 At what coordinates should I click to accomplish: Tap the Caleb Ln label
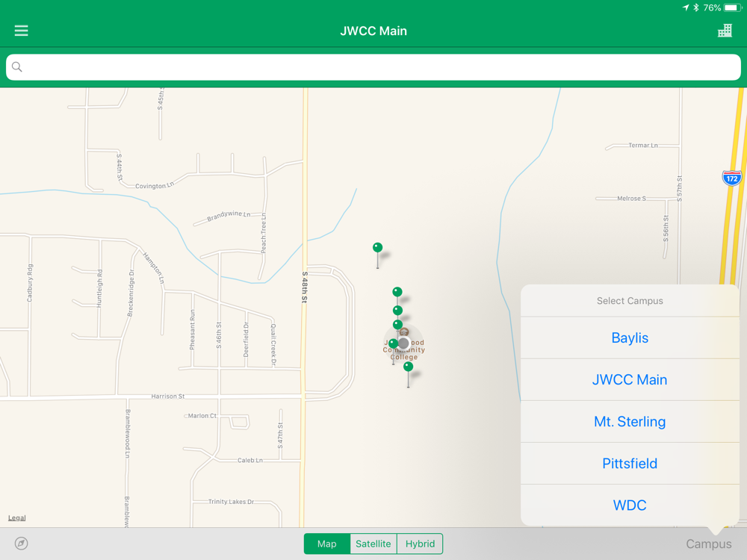[x=250, y=460]
